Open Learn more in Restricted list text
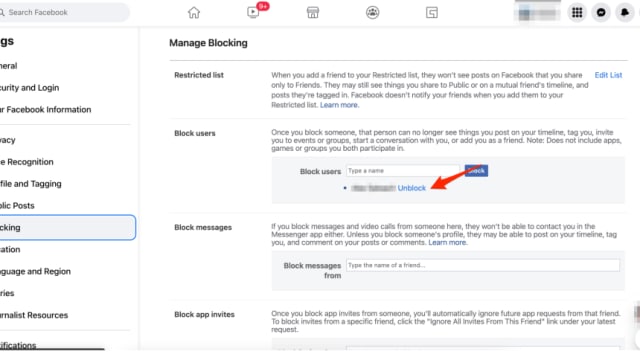640x360 pixels. tap(339, 105)
